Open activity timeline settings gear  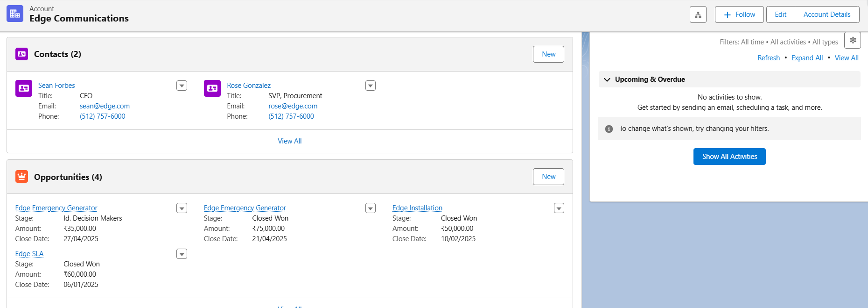pyautogui.click(x=853, y=41)
